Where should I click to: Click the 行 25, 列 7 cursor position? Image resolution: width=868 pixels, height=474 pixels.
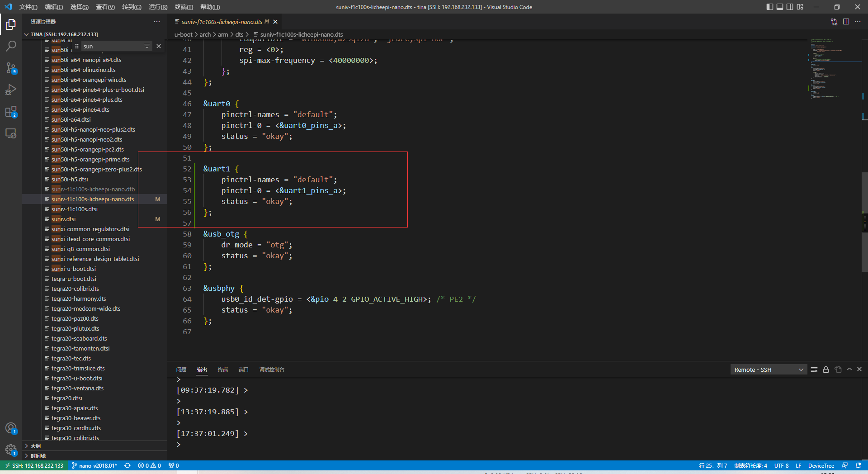[x=713, y=465]
